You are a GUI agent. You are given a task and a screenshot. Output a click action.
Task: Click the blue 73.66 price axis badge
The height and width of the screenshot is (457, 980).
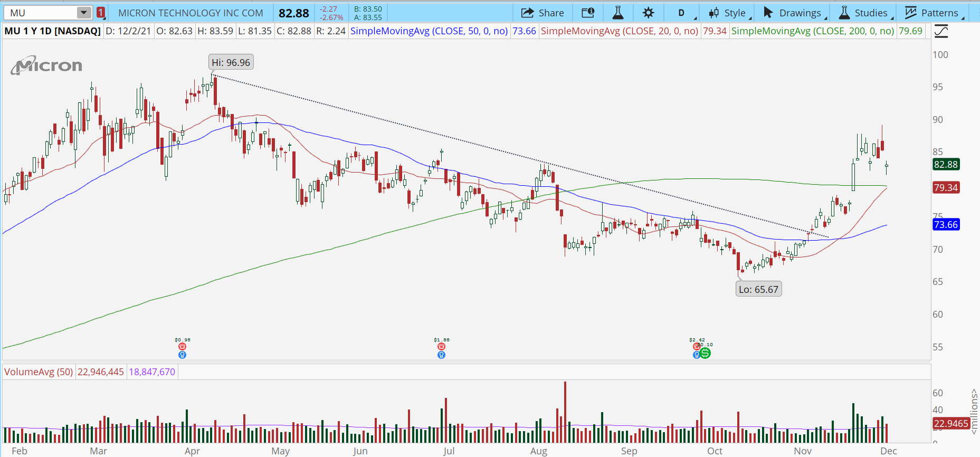[x=946, y=225]
